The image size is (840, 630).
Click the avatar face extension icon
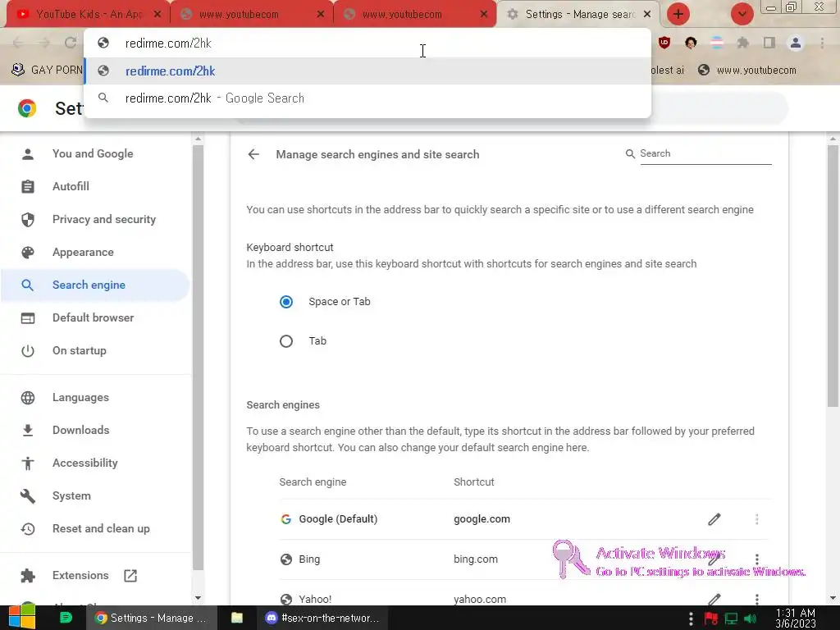691,43
